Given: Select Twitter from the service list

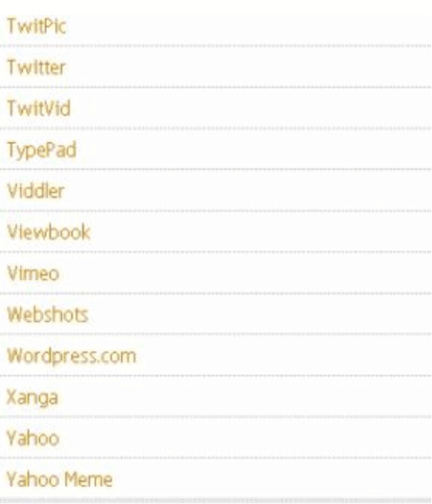Looking at the screenshot, I should (36, 68).
